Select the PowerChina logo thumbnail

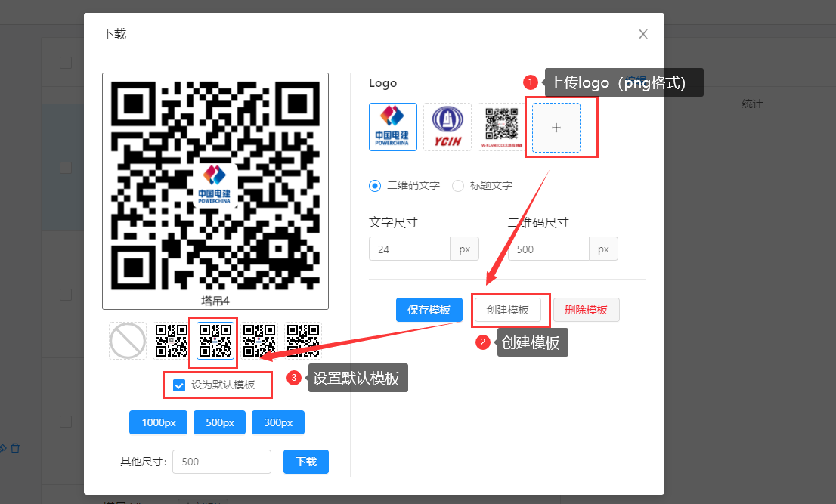(392, 126)
